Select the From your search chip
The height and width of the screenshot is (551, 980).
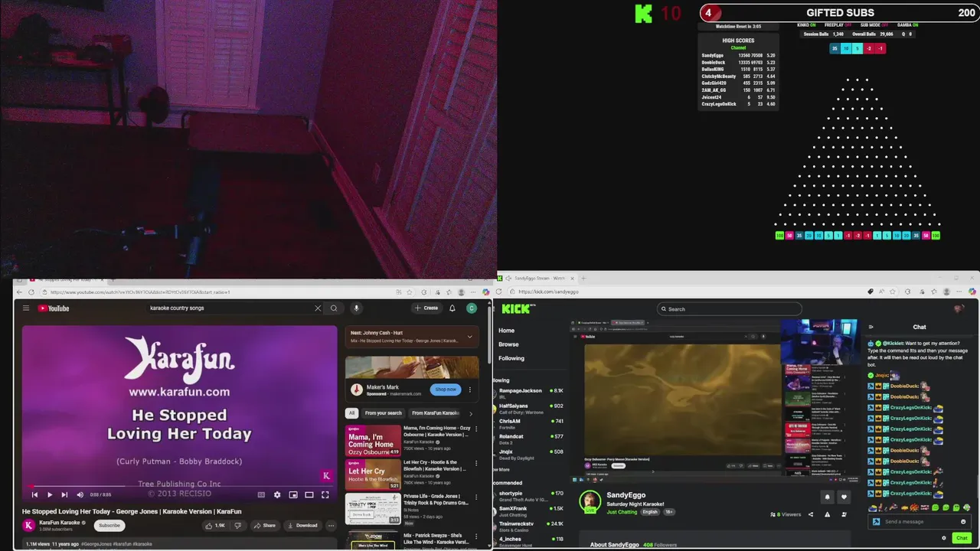click(x=384, y=413)
